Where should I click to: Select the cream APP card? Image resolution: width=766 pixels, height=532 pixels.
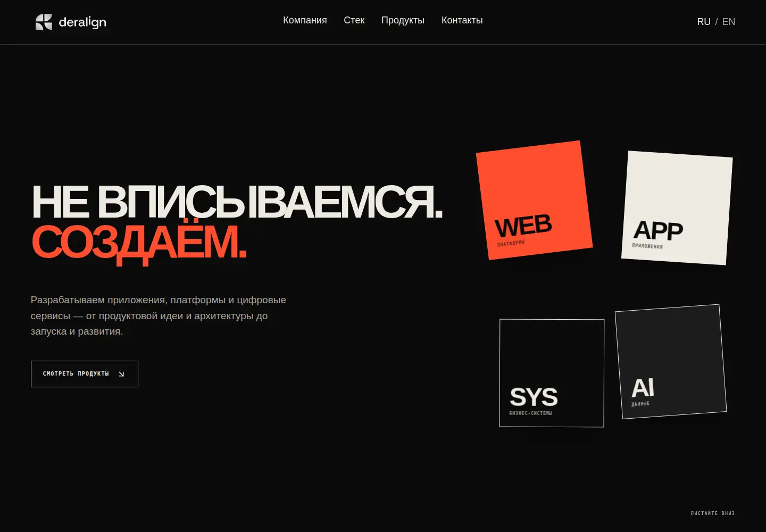(677, 207)
